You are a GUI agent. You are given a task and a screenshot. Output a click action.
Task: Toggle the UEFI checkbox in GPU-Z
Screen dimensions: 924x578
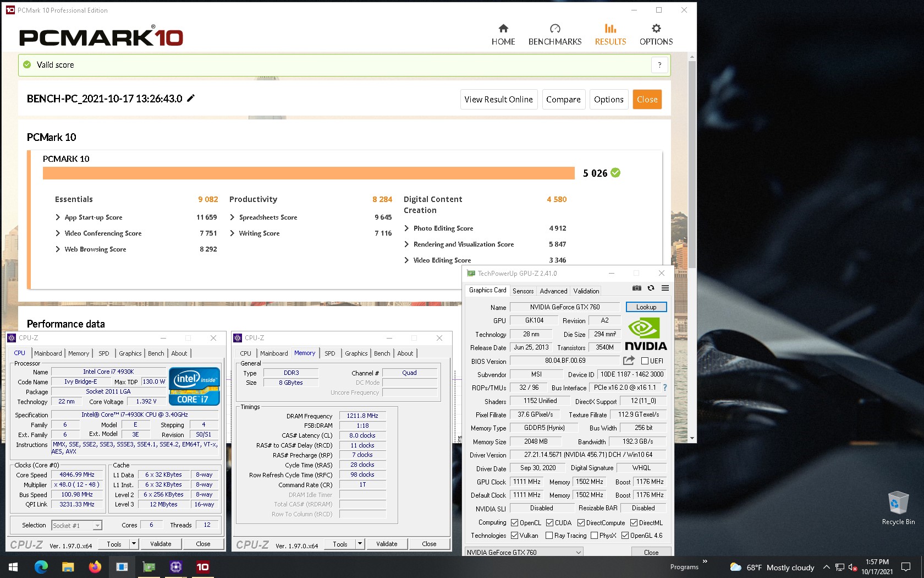[645, 361]
